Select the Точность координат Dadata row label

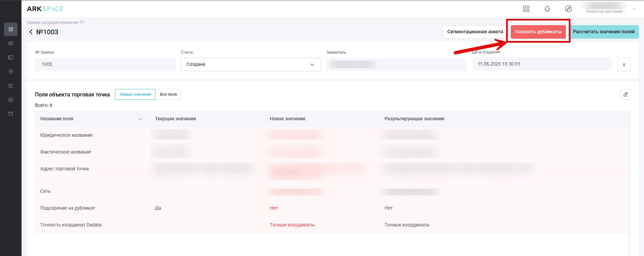coord(71,225)
